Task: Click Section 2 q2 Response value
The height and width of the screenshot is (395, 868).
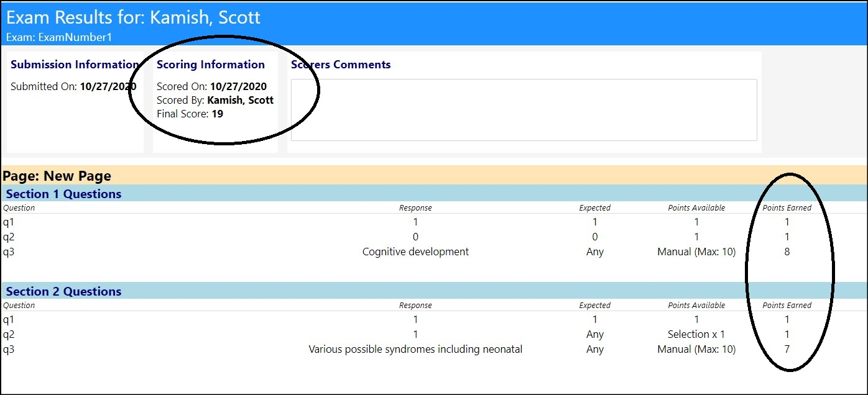Action: (415, 334)
